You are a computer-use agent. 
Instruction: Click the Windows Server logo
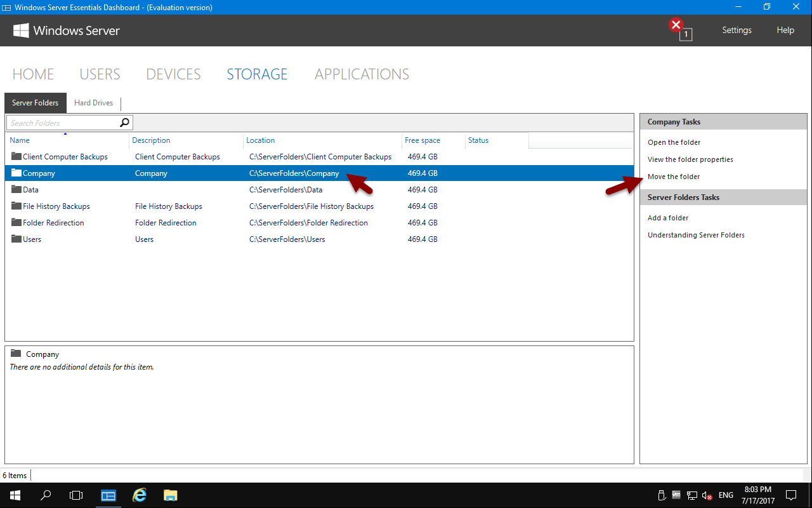(67, 30)
